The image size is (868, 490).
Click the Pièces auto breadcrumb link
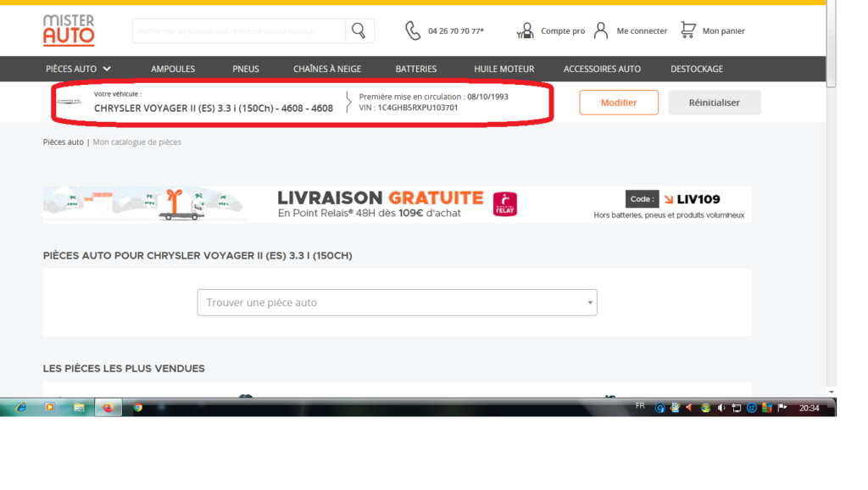[63, 142]
